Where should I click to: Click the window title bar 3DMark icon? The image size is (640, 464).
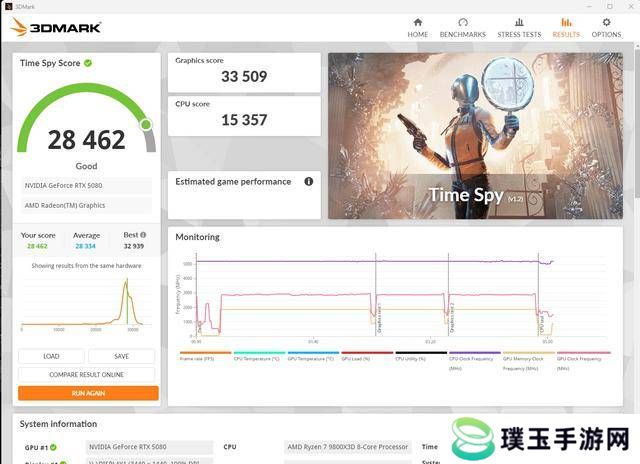pos(8,6)
